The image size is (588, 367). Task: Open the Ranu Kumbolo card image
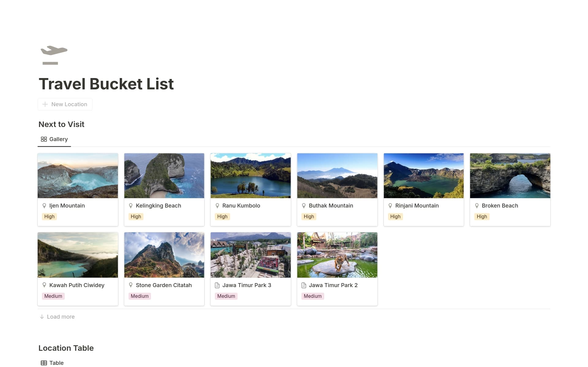point(251,175)
